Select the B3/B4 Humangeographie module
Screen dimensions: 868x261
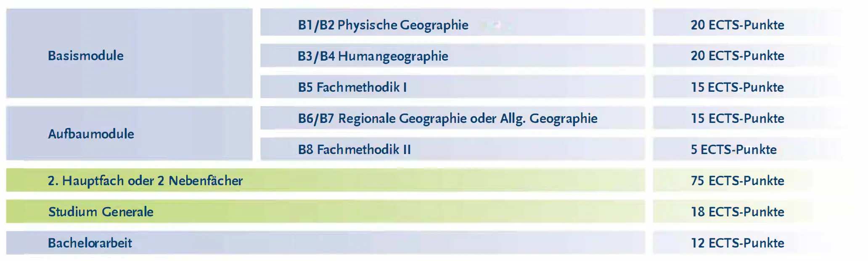click(373, 56)
